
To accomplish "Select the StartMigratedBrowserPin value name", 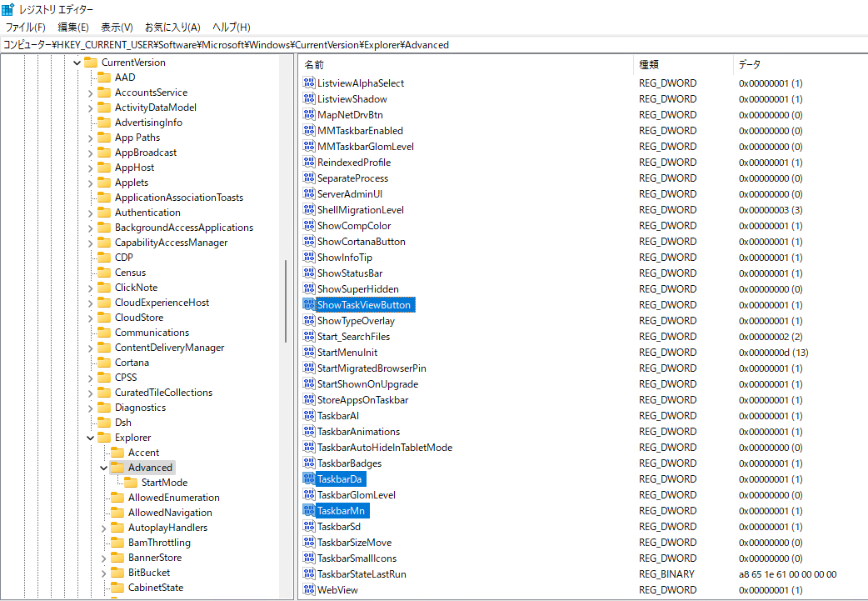I will pos(372,368).
